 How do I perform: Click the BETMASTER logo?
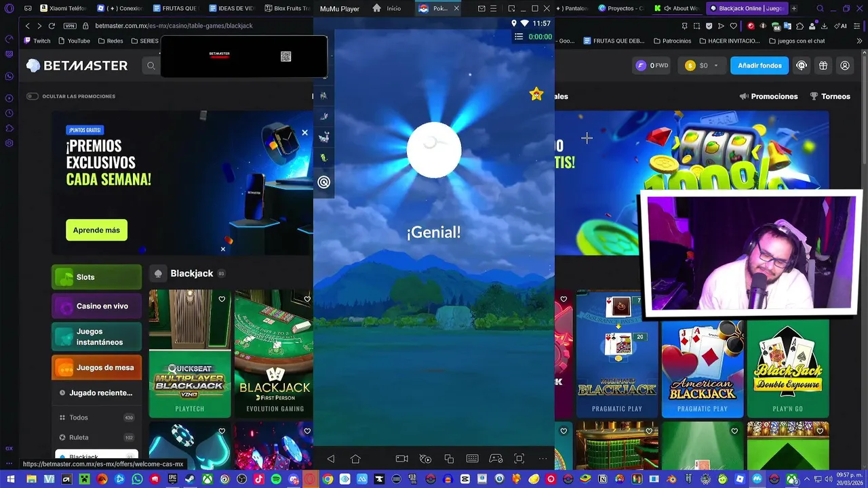[77, 66]
